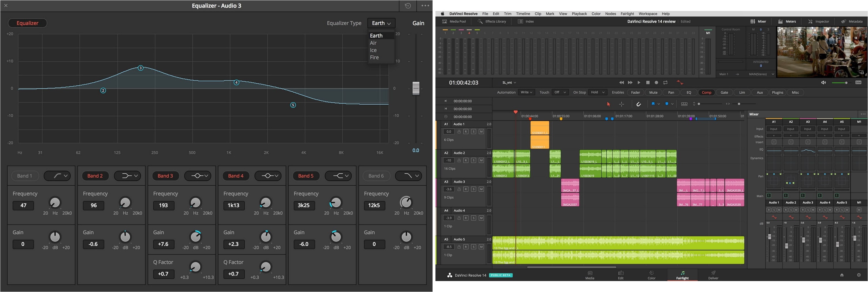Open Band 1 filter shape dropdown
The height and width of the screenshot is (292, 868).
tap(57, 176)
